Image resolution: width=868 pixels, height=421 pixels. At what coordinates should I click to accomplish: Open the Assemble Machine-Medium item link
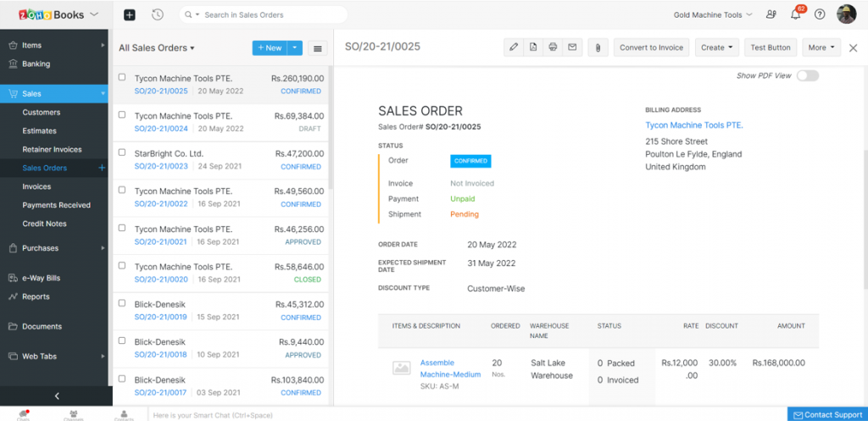tap(450, 368)
